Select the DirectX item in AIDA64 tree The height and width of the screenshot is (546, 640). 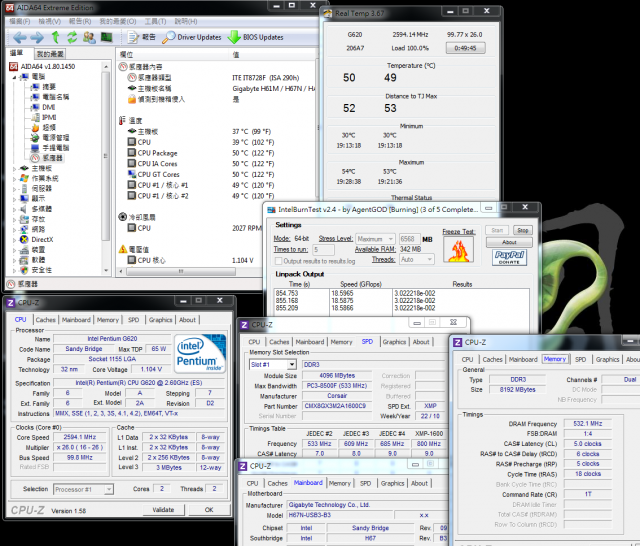point(42,240)
